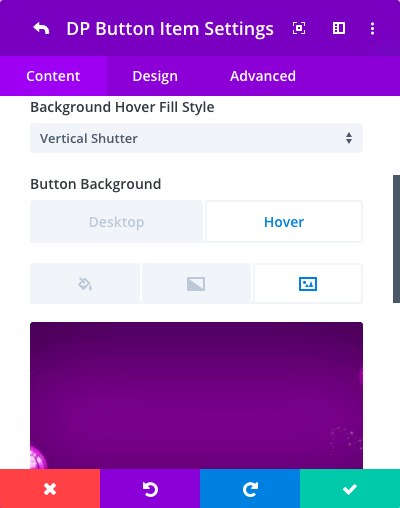This screenshot has width=400, height=508.
Task: Go back using the return arrow icon
Action: [x=41, y=29]
